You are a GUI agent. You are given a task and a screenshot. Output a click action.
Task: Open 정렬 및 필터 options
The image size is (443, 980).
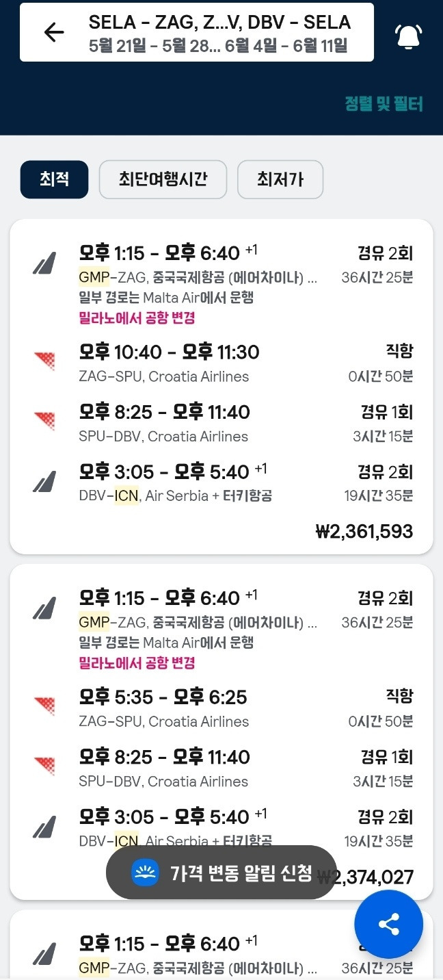(x=384, y=104)
